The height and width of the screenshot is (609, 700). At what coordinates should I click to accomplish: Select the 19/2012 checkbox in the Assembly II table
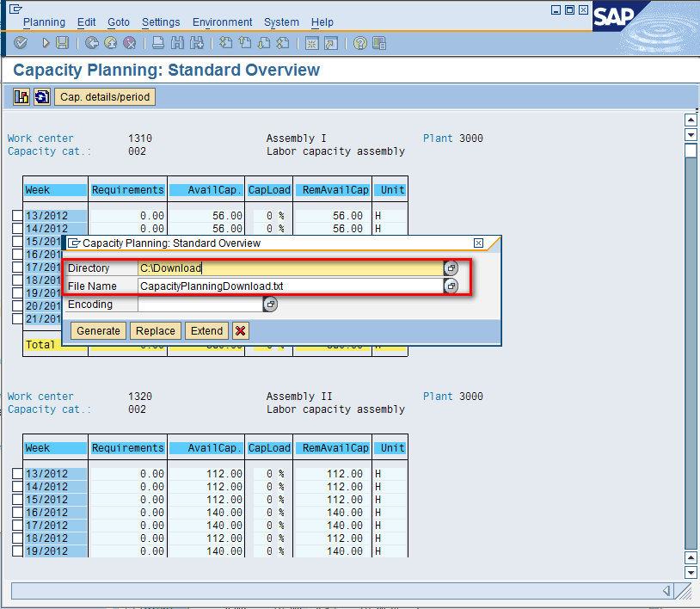18,551
